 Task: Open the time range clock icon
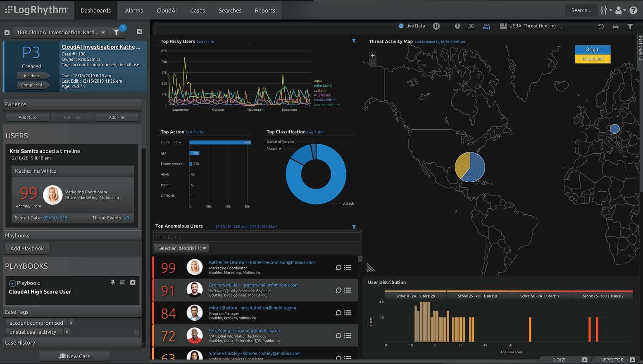(x=457, y=26)
